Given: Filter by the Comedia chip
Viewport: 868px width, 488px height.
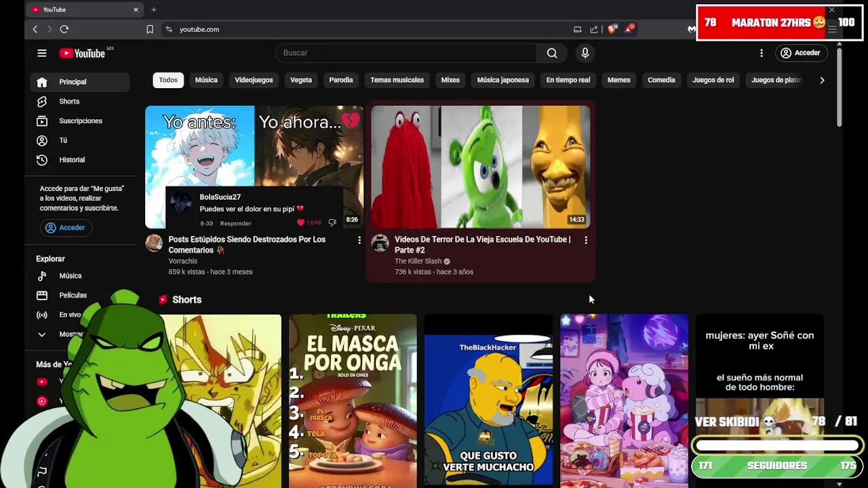Looking at the screenshot, I should pos(661,80).
